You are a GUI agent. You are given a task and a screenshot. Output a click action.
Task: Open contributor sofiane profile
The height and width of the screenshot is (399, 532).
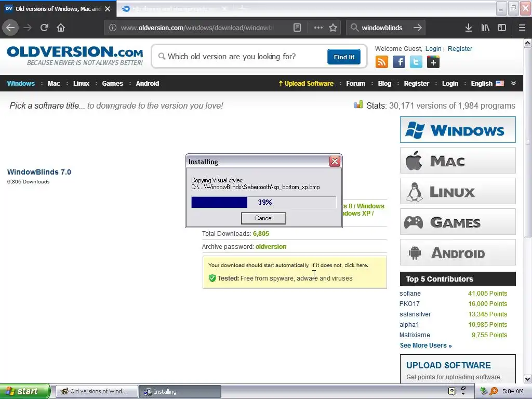410,294
